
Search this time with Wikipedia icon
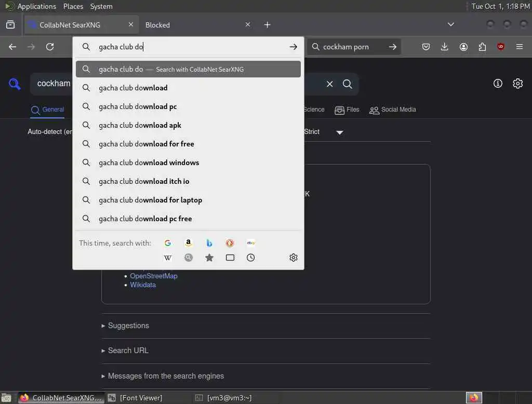168,258
